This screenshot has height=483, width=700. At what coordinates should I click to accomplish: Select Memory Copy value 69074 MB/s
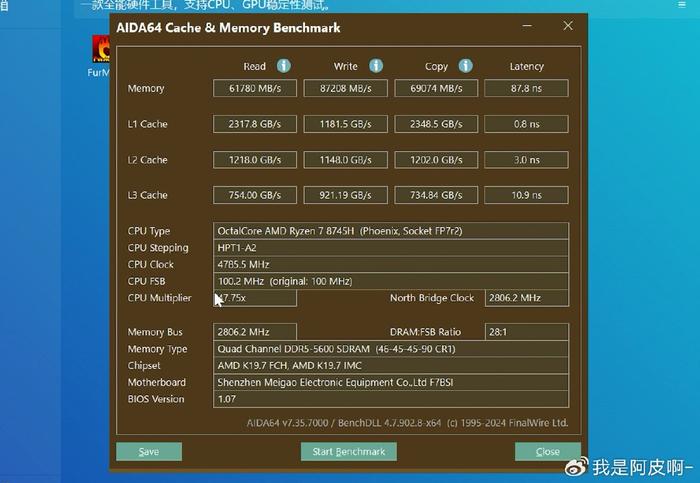tap(436, 88)
